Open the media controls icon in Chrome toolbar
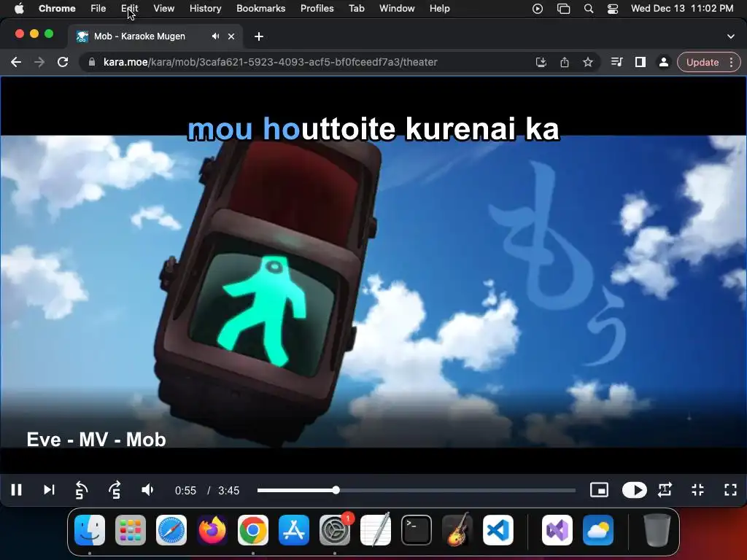Screen dimensions: 747x560 [x=616, y=62]
